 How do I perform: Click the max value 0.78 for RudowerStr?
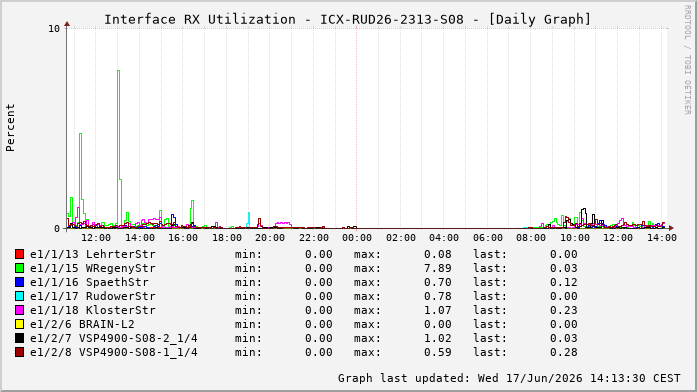point(437,296)
